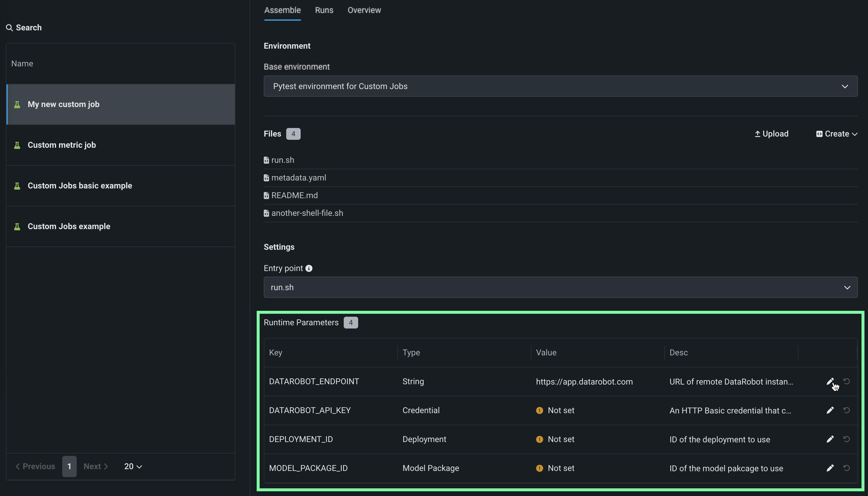Select Custom metric job in list

[62, 145]
